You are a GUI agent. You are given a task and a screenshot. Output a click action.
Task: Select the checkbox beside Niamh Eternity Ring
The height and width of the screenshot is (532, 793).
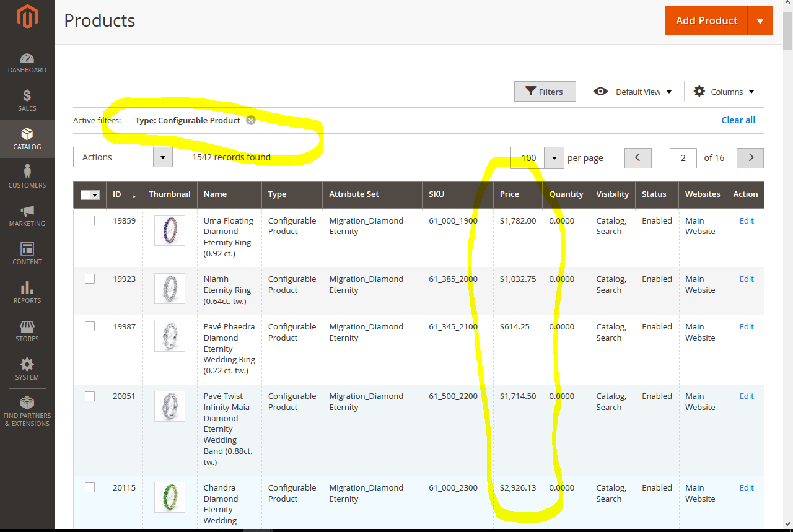click(89, 279)
